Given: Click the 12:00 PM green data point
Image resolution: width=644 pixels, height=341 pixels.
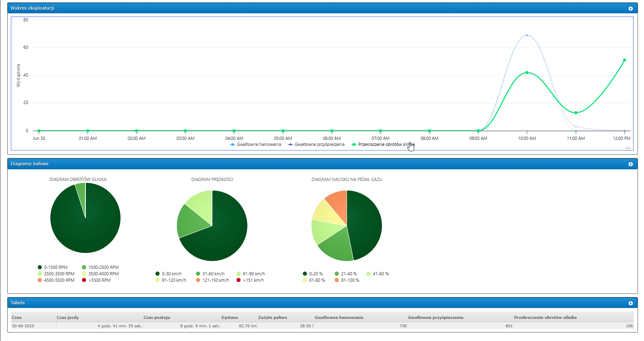Looking at the screenshot, I should [624, 60].
